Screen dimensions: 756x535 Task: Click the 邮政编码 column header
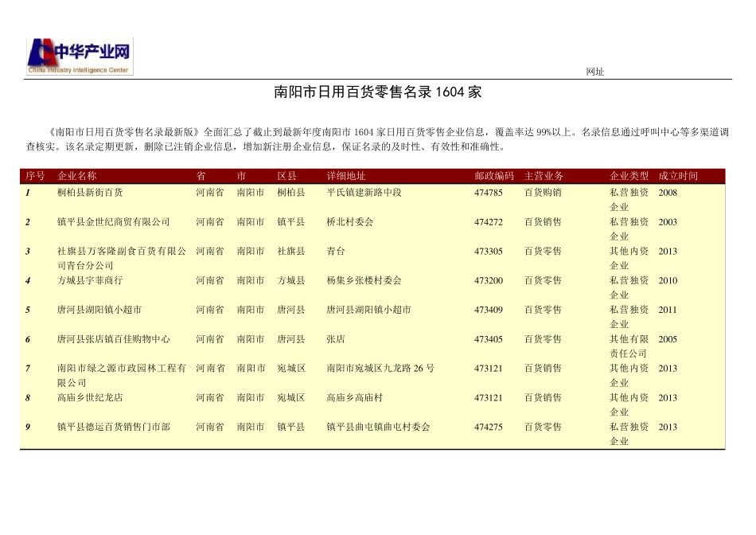click(494, 176)
